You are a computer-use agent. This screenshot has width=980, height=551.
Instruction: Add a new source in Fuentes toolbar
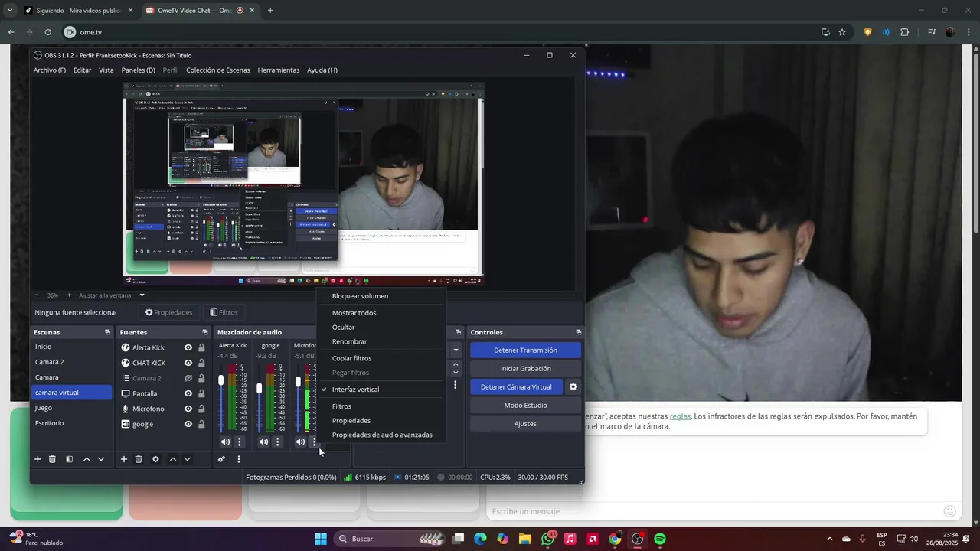click(x=123, y=459)
